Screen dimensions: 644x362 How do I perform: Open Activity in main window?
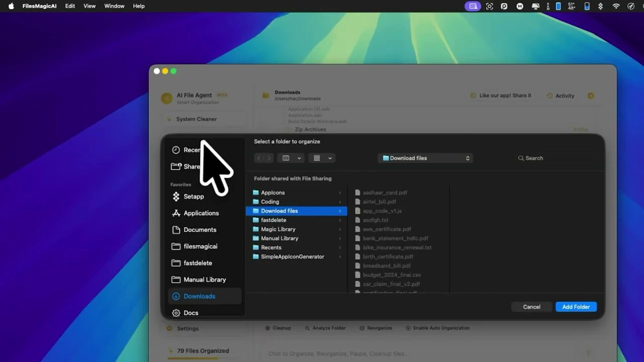561,96
